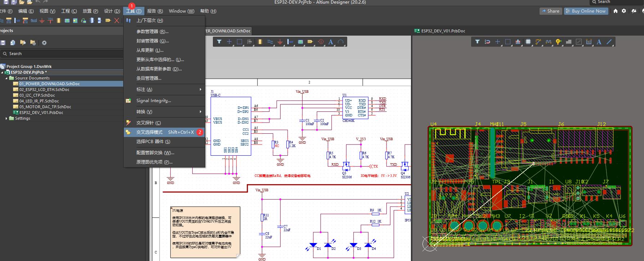This screenshot has height=261, width=644.
Task: Choose 选择PCB 器件 (S) menu entry
Action: pyautogui.click(x=164, y=142)
